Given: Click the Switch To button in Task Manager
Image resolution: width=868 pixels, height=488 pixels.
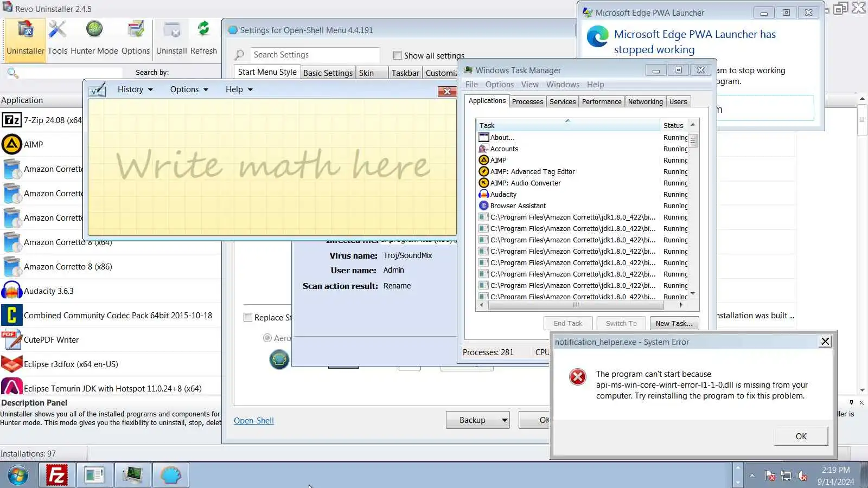Looking at the screenshot, I should (621, 324).
